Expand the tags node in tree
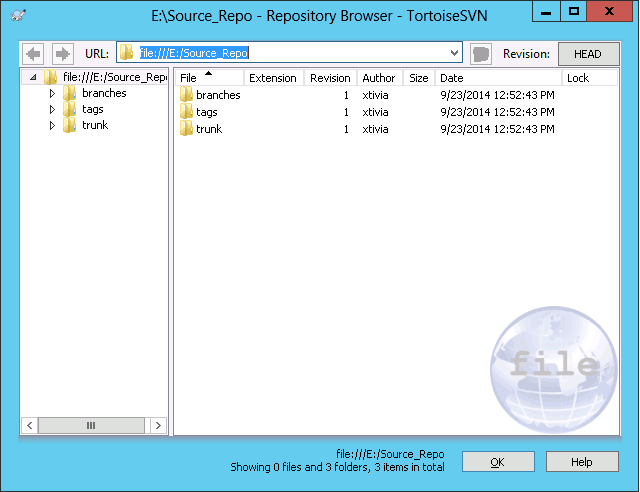 (53, 110)
